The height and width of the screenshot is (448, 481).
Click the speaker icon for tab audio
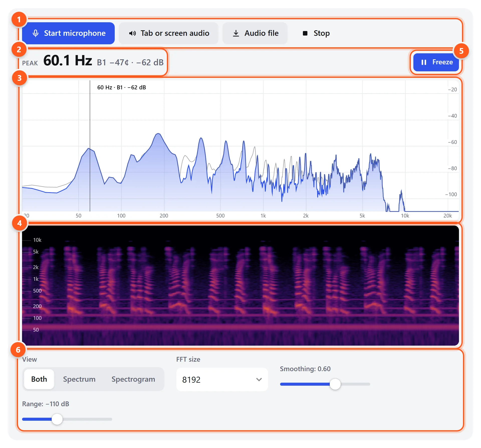[133, 33]
